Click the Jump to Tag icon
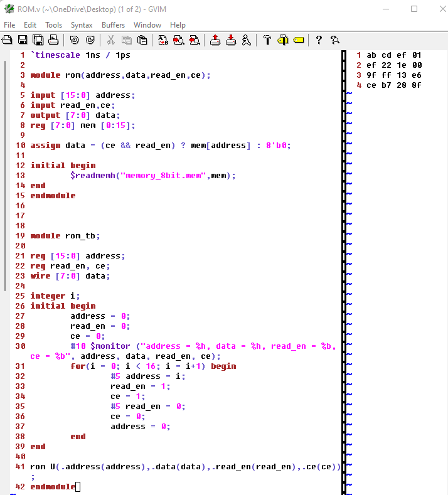The width and height of the screenshot is (448, 495). [x=298, y=40]
